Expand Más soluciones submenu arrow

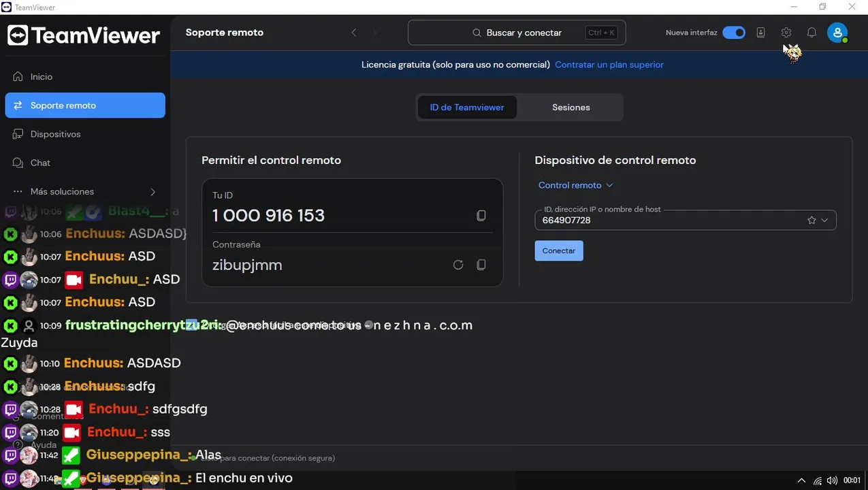[152, 192]
